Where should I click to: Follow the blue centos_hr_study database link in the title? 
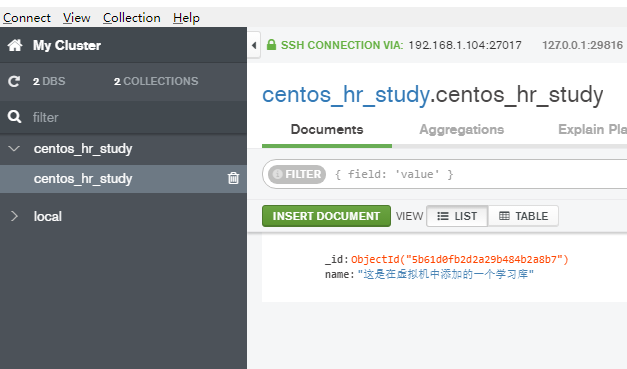(x=345, y=95)
